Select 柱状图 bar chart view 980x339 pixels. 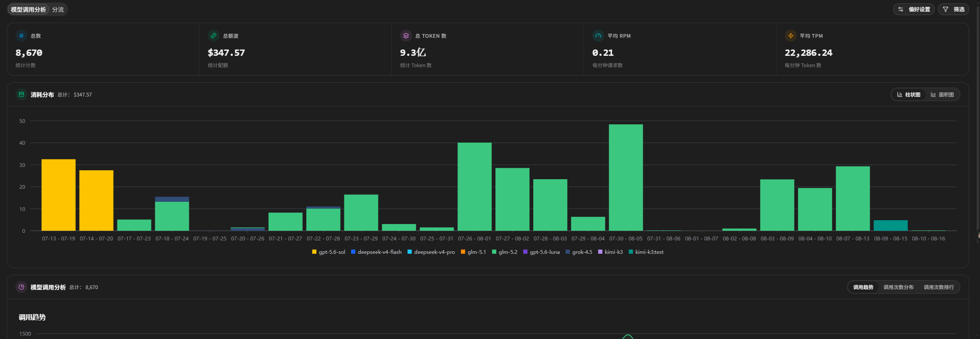click(909, 95)
